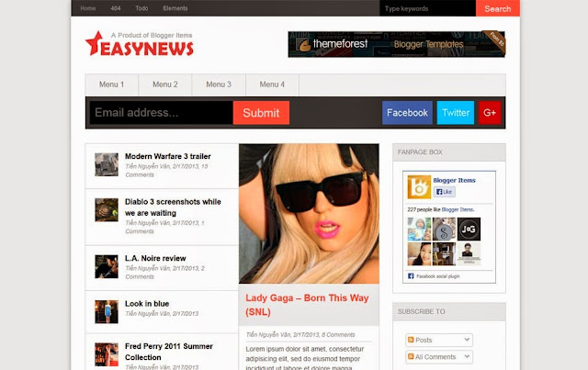Click the Submit email button
The height and width of the screenshot is (370, 588).
point(261,113)
